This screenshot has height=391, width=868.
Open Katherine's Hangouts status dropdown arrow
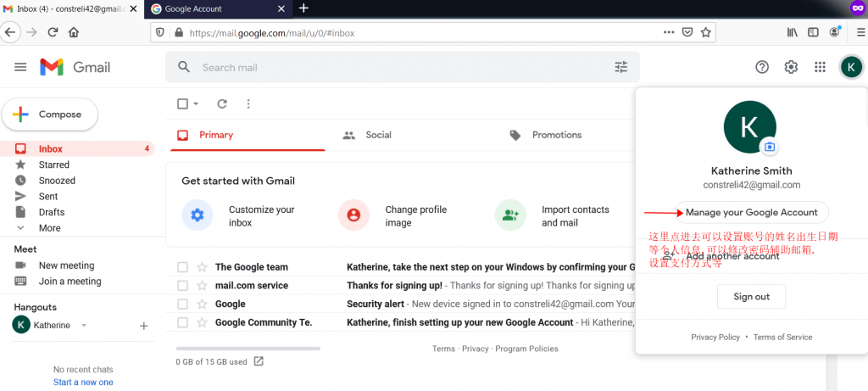pyautogui.click(x=84, y=326)
